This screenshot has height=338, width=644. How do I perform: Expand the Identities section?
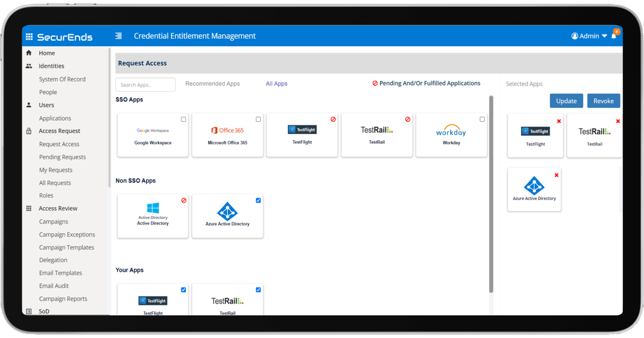[x=51, y=66]
